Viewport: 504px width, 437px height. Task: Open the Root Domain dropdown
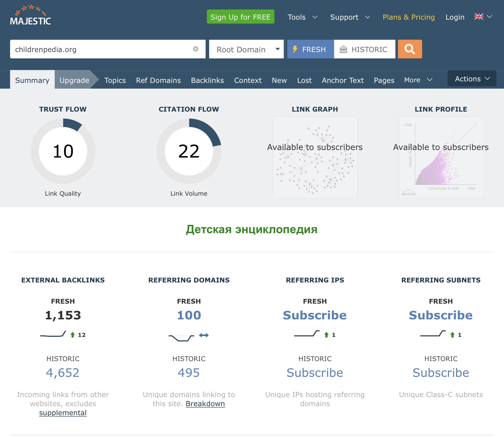click(x=246, y=49)
